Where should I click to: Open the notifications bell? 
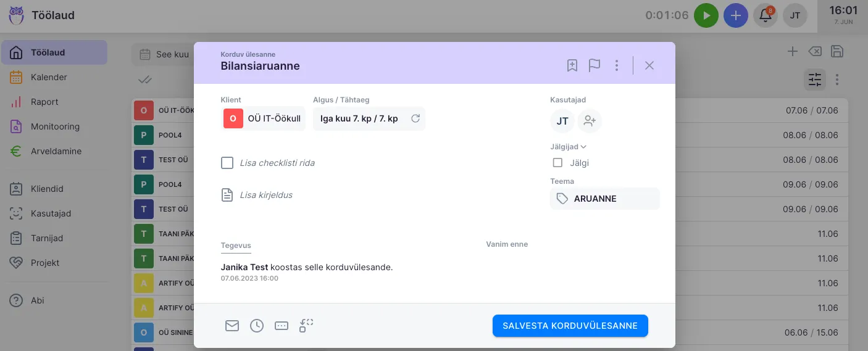[766, 15]
